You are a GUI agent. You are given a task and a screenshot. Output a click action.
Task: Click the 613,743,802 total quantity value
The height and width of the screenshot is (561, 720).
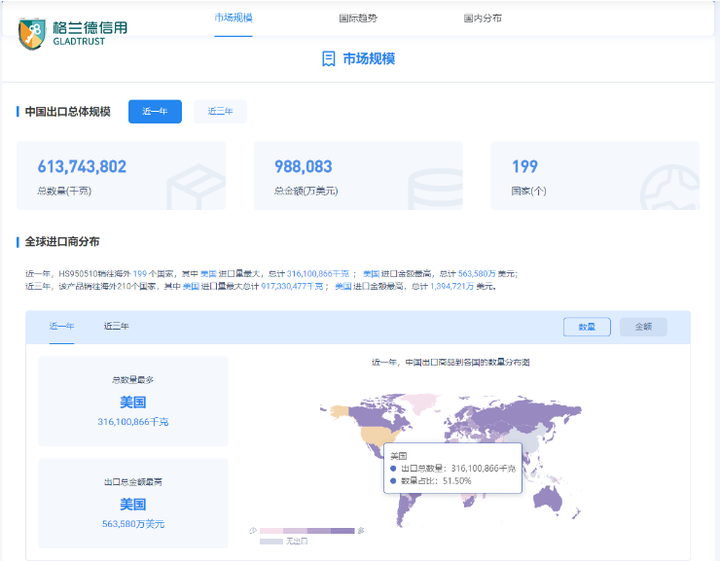[x=82, y=166]
